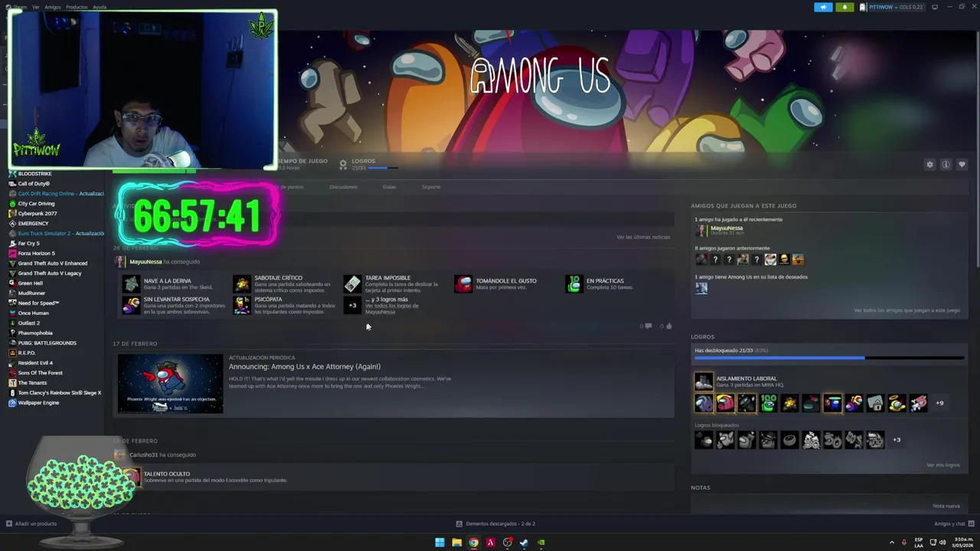Click the achievements 'Has desbloqueado 21/33' progress bar
This screenshot has width=980, height=551.
[x=829, y=357]
